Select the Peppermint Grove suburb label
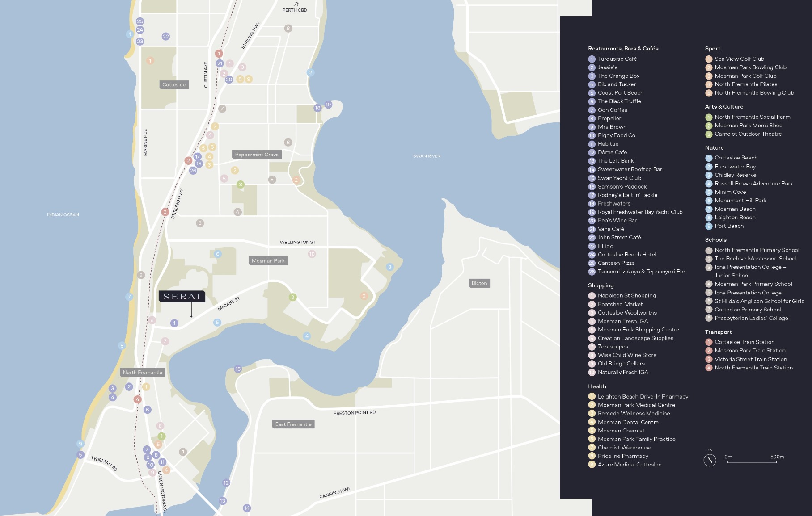 257,155
